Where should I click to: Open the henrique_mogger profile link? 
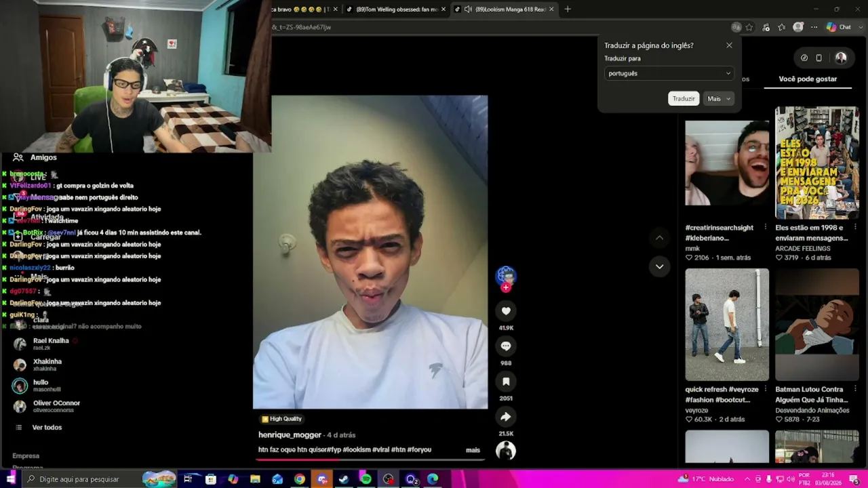click(x=290, y=435)
